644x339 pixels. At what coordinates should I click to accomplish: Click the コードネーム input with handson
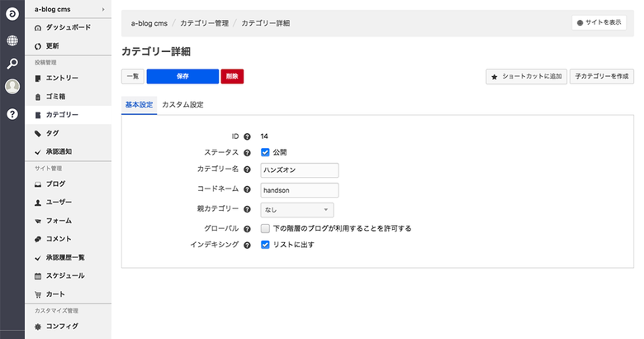[300, 190]
